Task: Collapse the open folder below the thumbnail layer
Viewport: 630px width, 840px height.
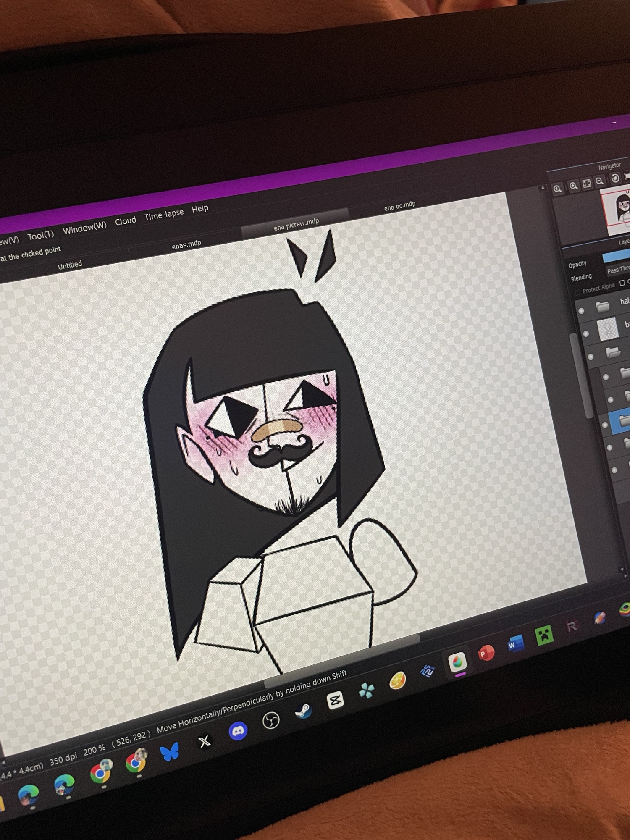Action: [613, 352]
